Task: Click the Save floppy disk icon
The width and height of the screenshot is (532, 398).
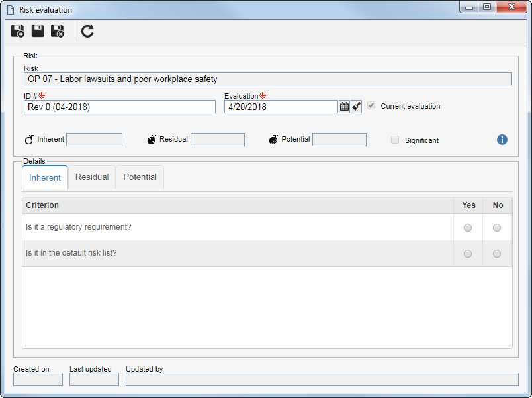Action: [38, 31]
